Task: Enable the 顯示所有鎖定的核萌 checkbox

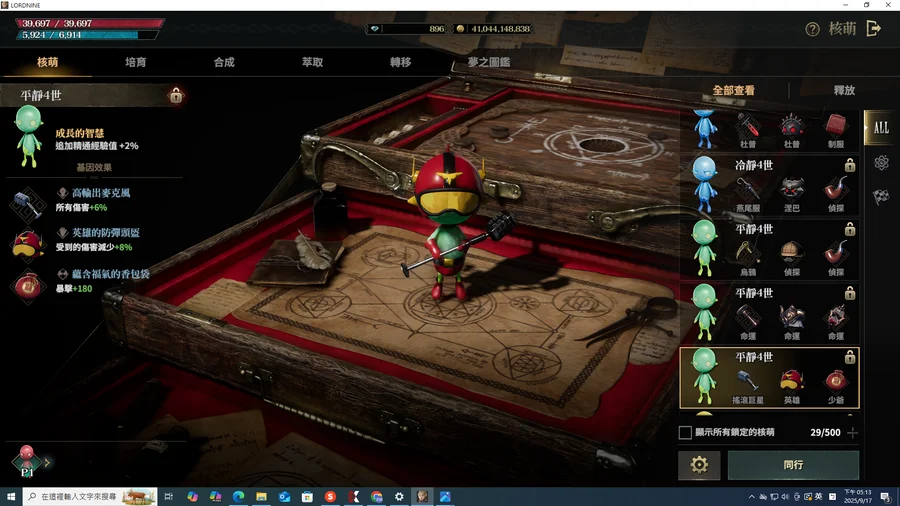Action: point(685,433)
